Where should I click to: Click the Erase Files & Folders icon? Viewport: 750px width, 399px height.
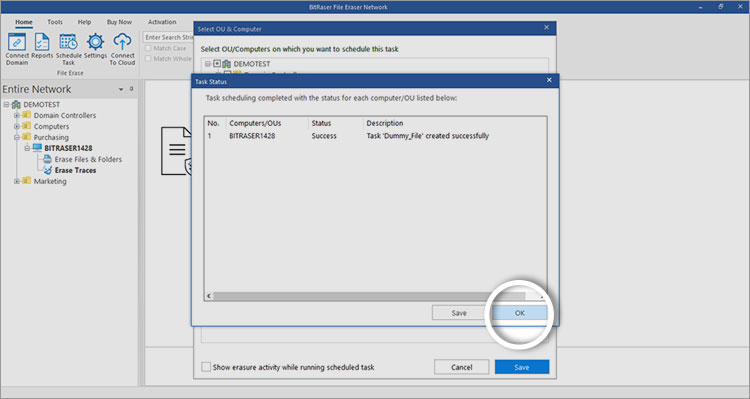pos(47,159)
